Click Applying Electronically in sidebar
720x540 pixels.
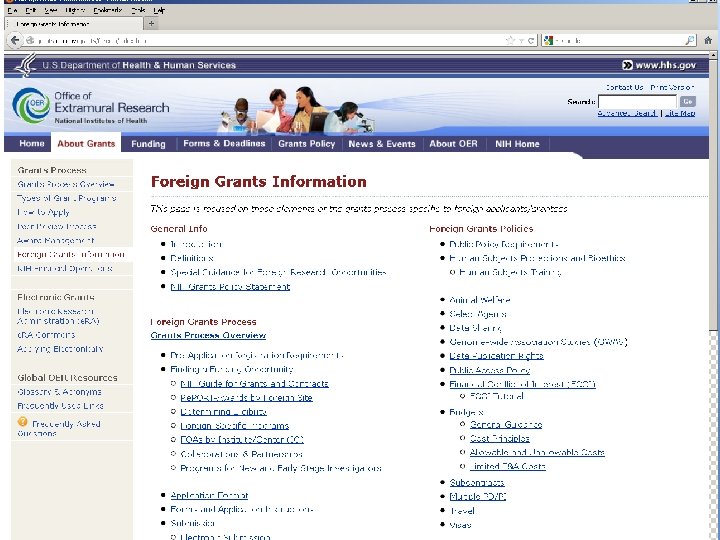(60, 349)
